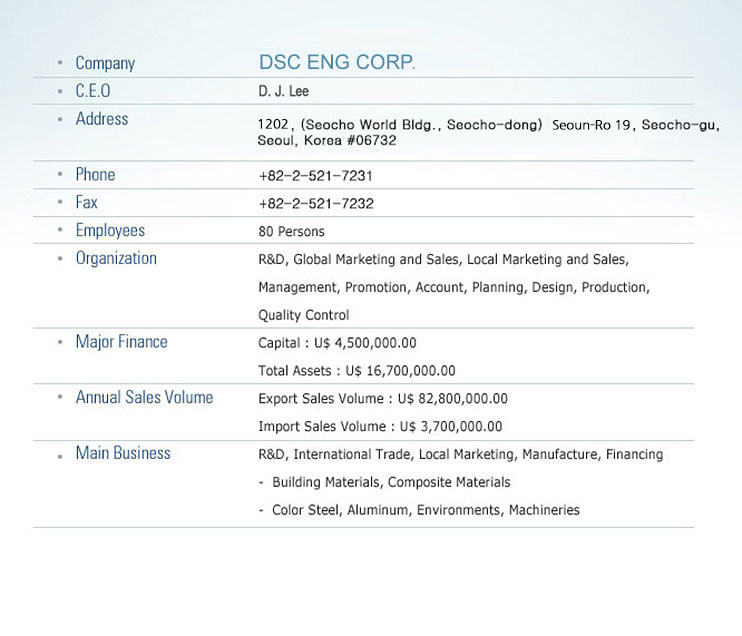Select Color Steel, Aluminum, Environments line

pos(419,510)
